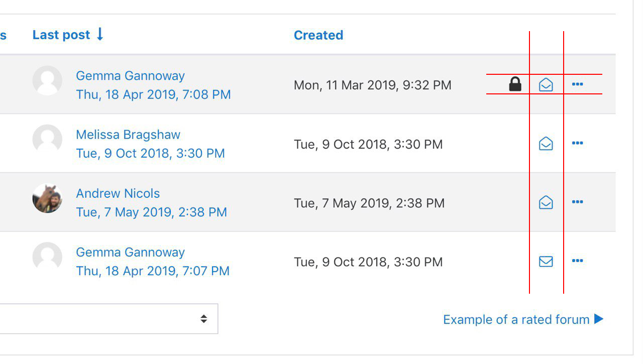
Task: Toggle closed envelope subscription in the last row
Action: tap(546, 261)
